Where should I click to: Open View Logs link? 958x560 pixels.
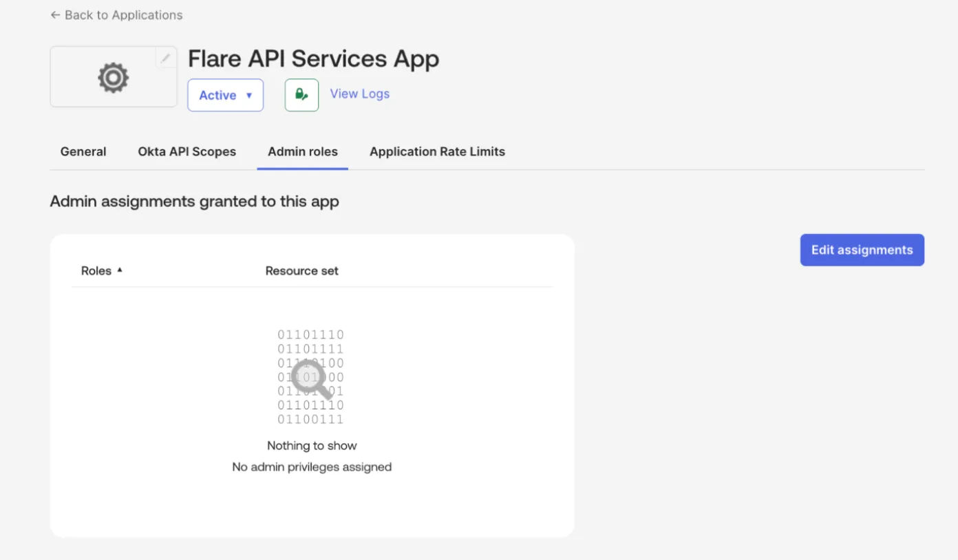pyautogui.click(x=359, y=94)
